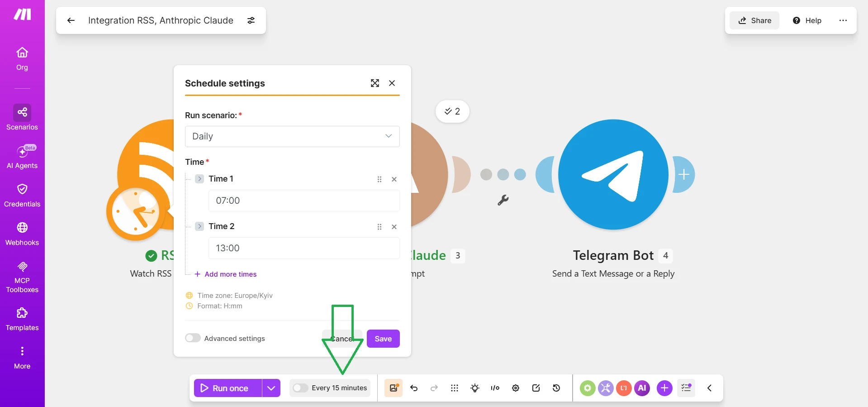
Task: Open MCP Toolboxes section
Action: [22, 277]
